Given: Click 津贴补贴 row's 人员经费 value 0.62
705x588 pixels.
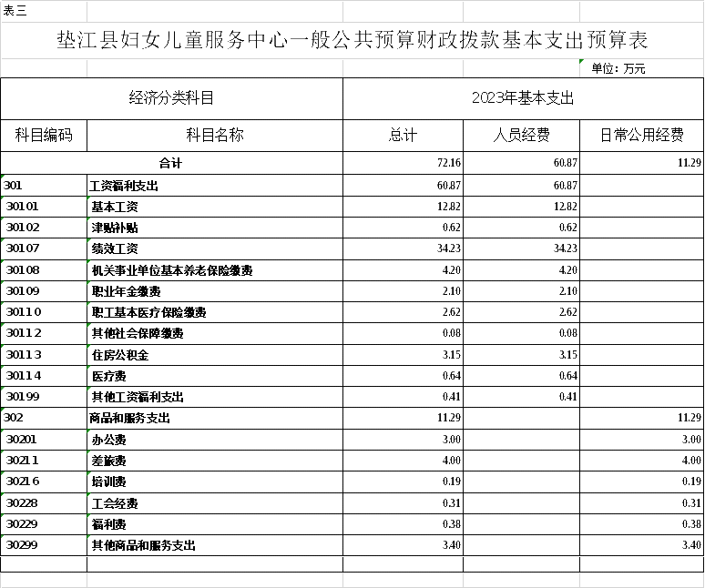Looking at the screenshot, I should click(522, 228).
